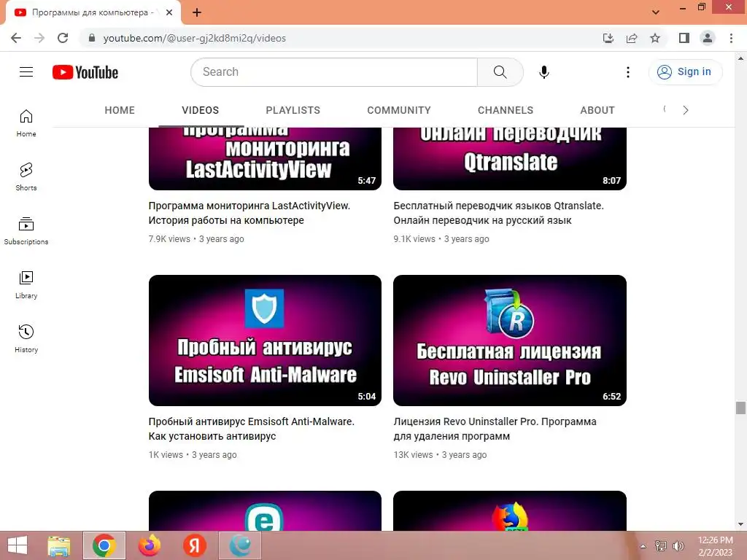Click the scrollbar down arrow
This screenshot has height=560, width=747.
click(740, 524)
